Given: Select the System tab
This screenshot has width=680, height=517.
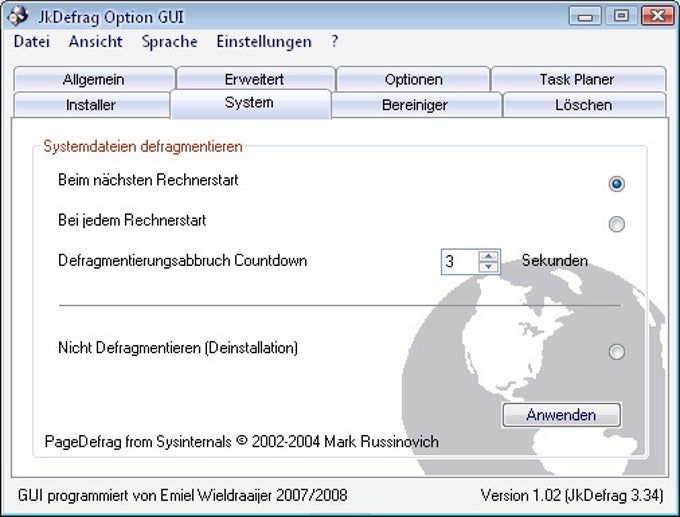Looking at the screenshot, I should [249, 103].
